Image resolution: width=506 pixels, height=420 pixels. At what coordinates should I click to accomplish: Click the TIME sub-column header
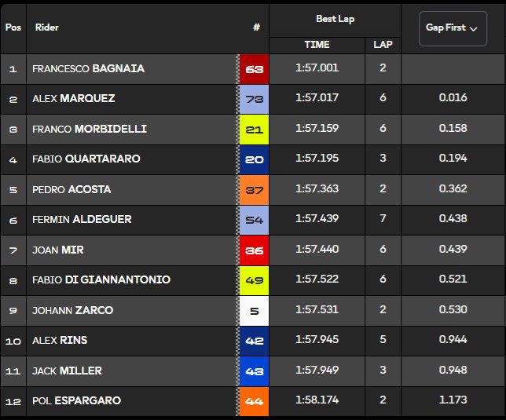pos(317,45)
